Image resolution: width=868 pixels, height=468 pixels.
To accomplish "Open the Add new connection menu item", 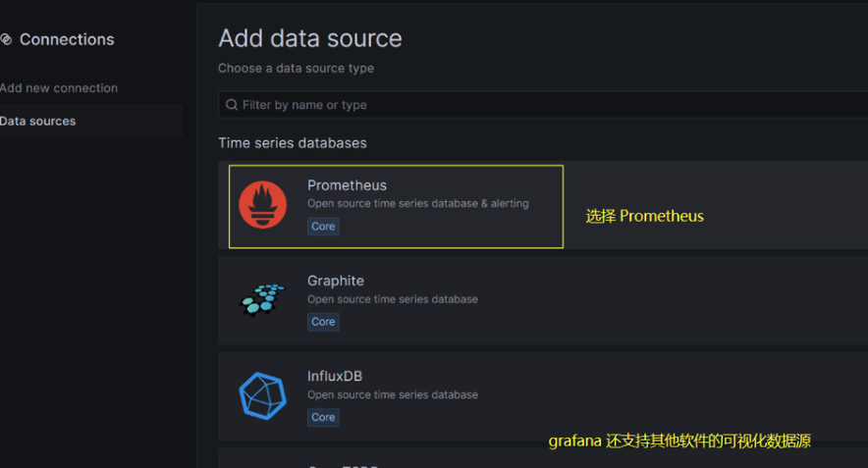I will (x=59, y=88).
